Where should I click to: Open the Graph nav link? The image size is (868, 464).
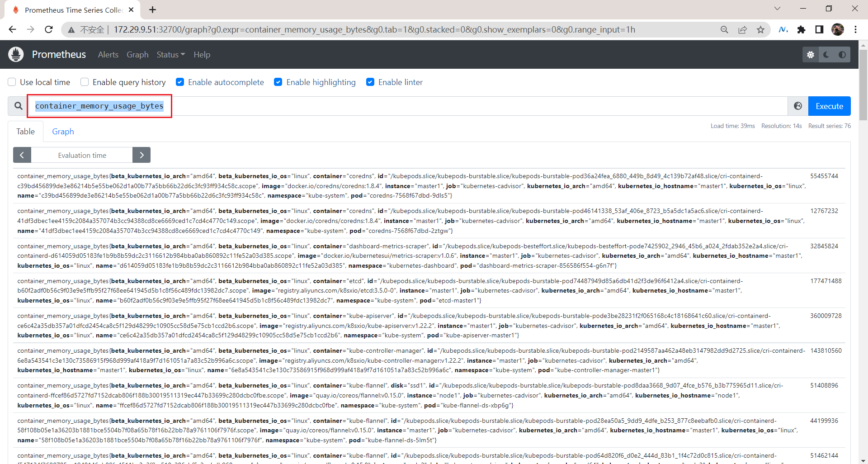coord(137,55)
